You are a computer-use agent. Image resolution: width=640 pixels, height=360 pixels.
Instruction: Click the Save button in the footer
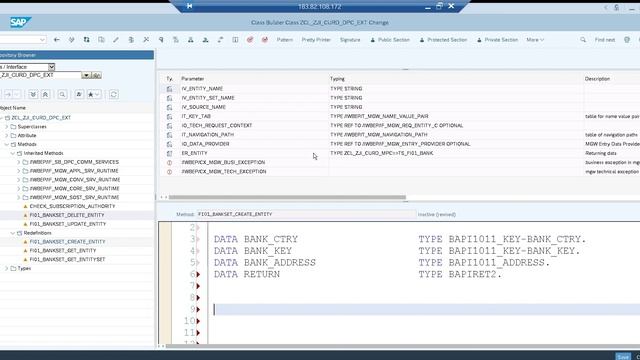(x=623, y=357)
